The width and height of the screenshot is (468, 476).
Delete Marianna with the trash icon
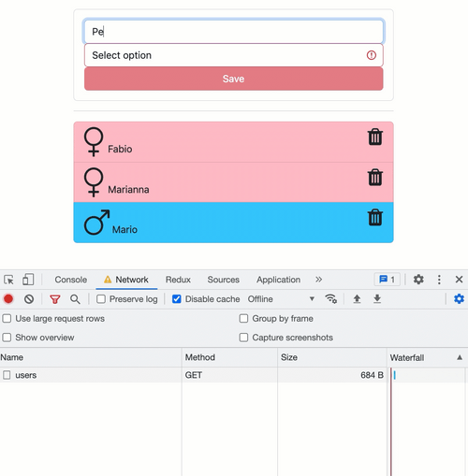pos(375,178)
